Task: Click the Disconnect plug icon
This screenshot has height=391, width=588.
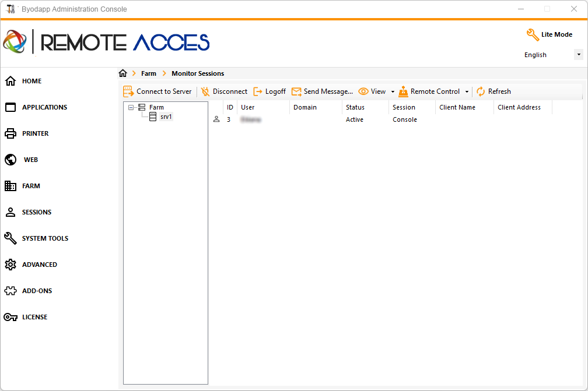Action: pos(205,91)
